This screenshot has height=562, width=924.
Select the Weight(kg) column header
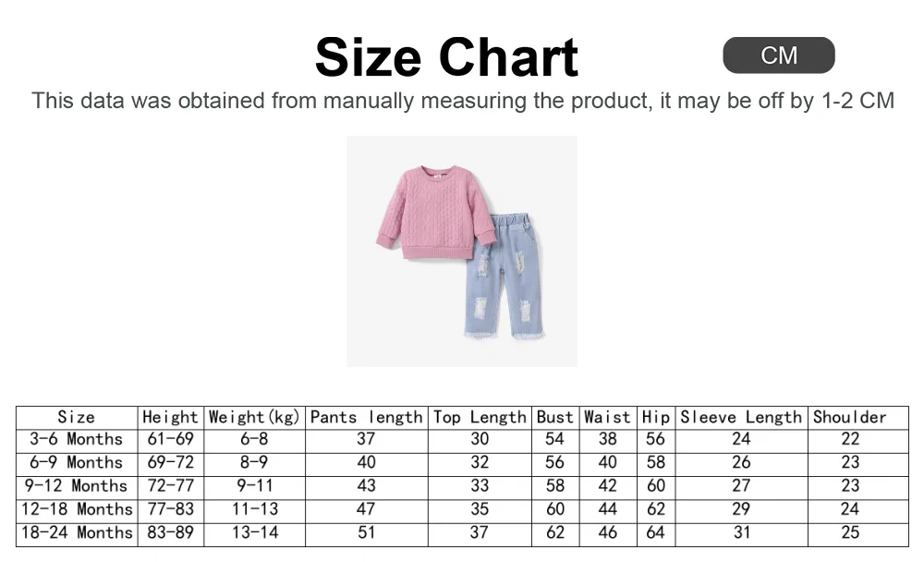coord(255,418)
